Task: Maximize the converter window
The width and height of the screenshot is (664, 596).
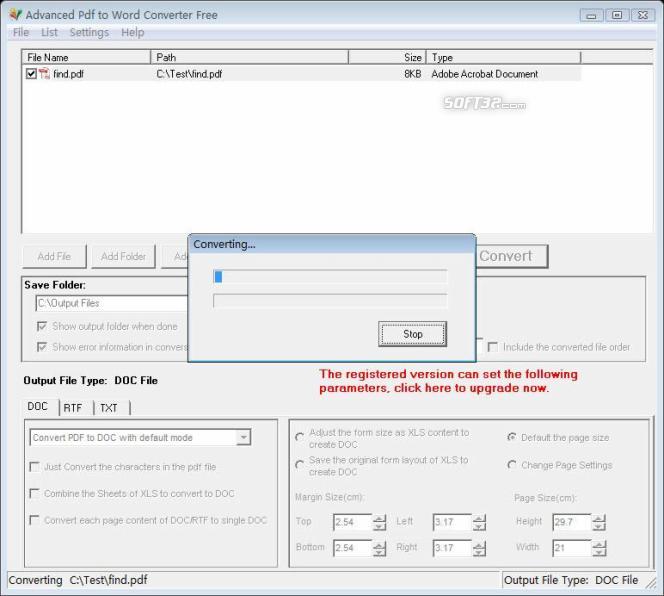Action: click(617, 16)
